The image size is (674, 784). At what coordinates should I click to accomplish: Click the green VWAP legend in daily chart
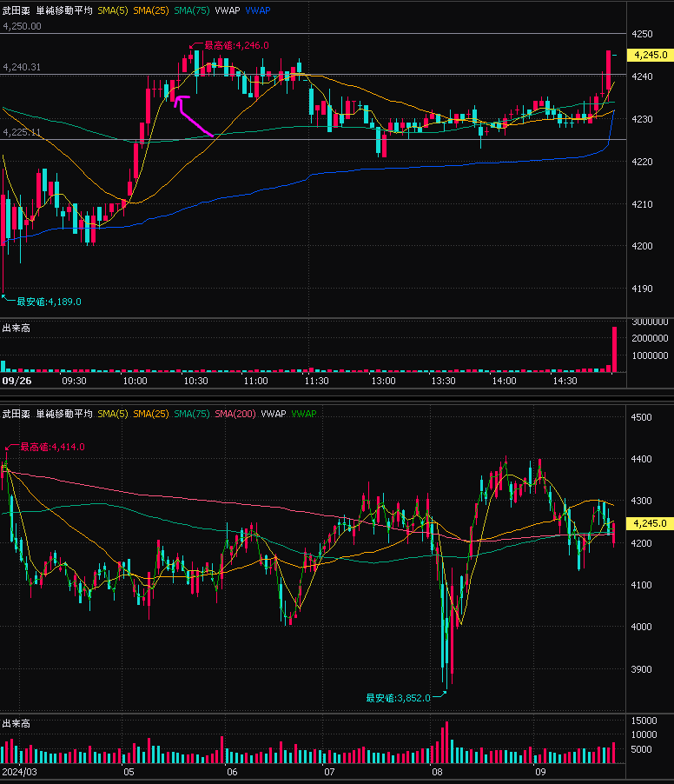click(x=304, y=414)
